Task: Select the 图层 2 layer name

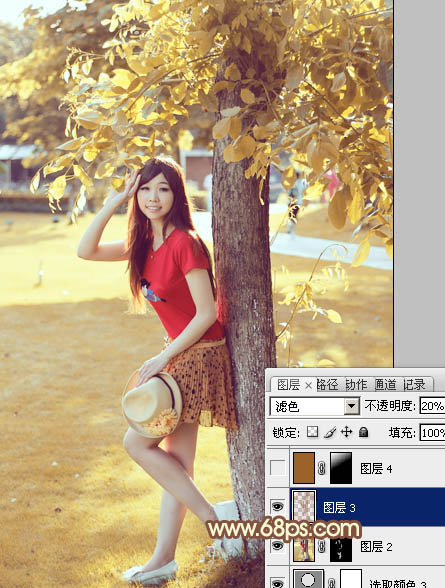Action: pos(376,546)
